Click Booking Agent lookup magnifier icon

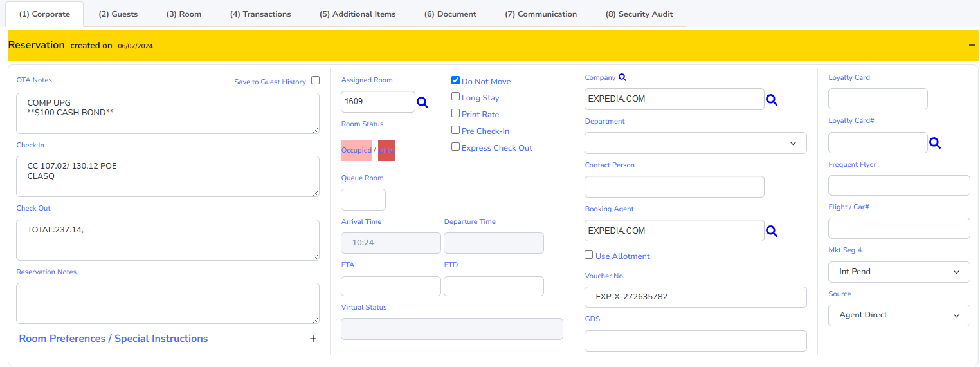tap(772, 231)
